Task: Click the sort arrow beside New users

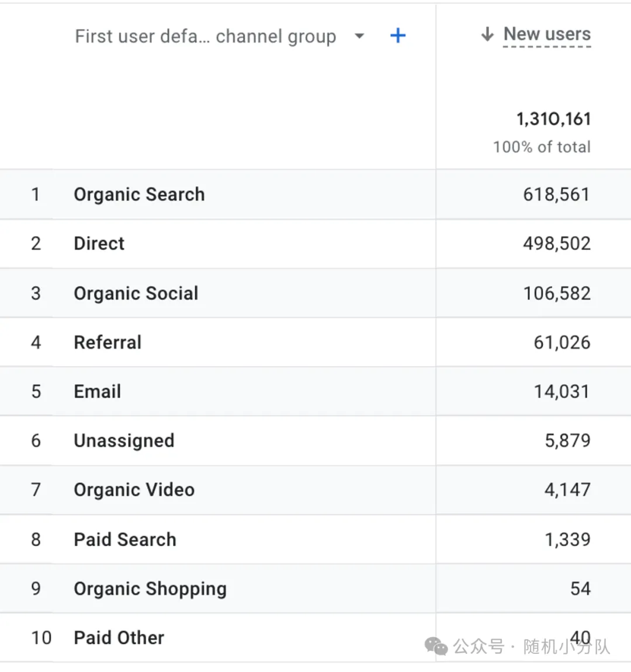Action: (487, 34)
